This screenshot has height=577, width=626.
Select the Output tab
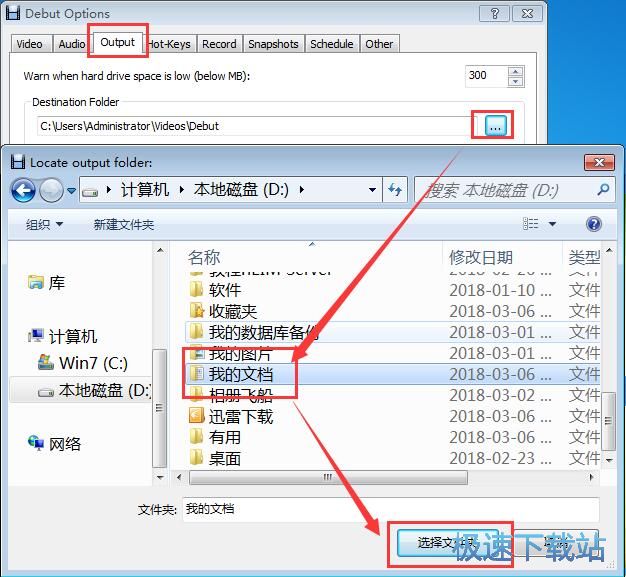pos(117,42)
